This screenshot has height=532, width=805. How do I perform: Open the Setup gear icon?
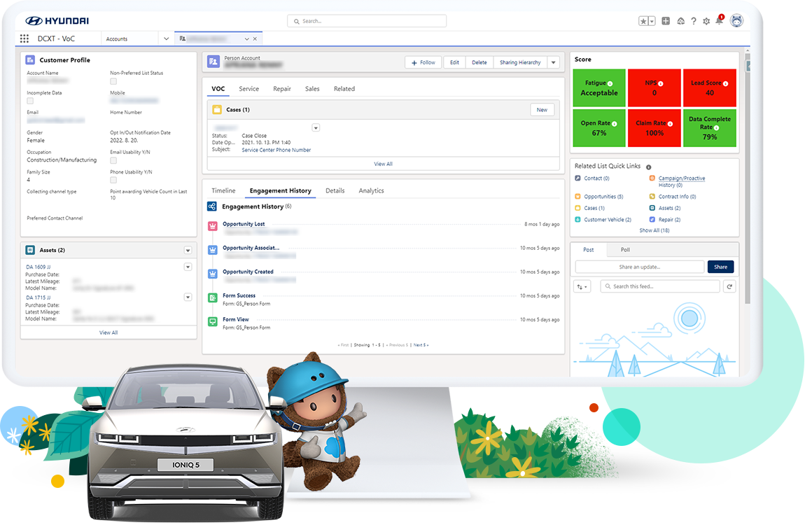point(706,21)
